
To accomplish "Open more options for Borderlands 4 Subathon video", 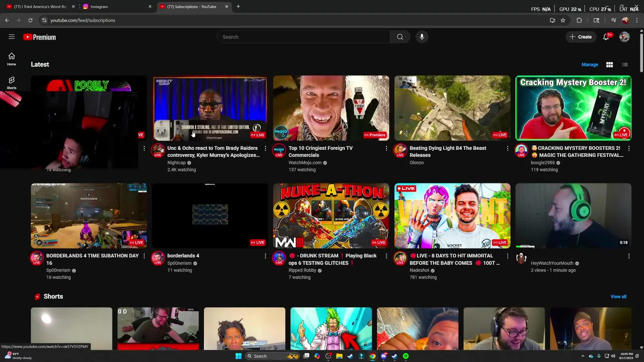I will (x=144, y=256).
